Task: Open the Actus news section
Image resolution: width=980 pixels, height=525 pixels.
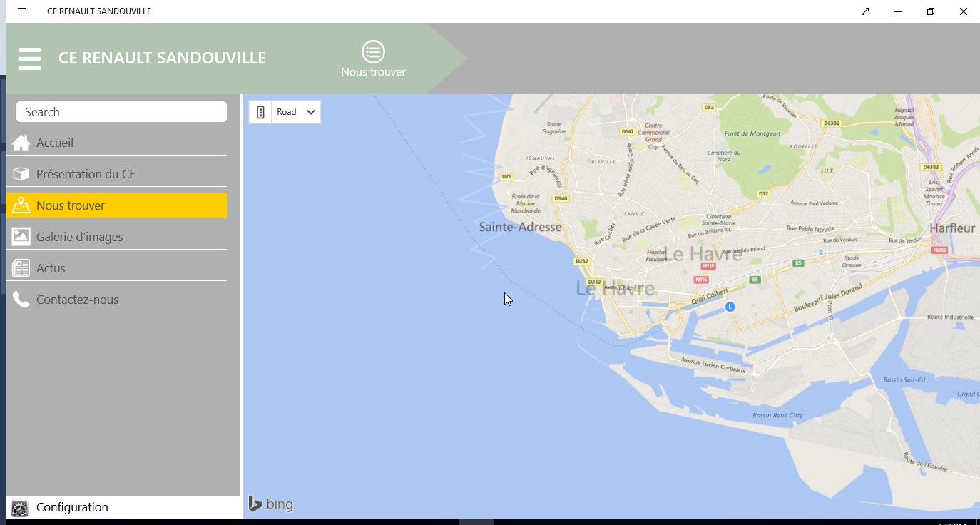Action: click(x=116, y=268)
